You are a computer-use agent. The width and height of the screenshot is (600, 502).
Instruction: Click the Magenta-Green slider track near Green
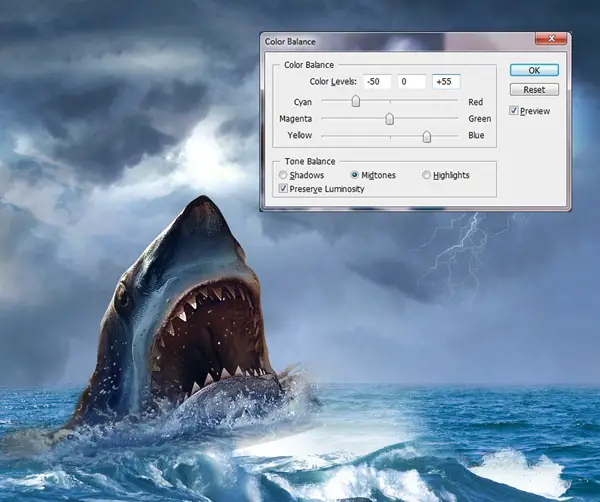(x=450, y=119)
